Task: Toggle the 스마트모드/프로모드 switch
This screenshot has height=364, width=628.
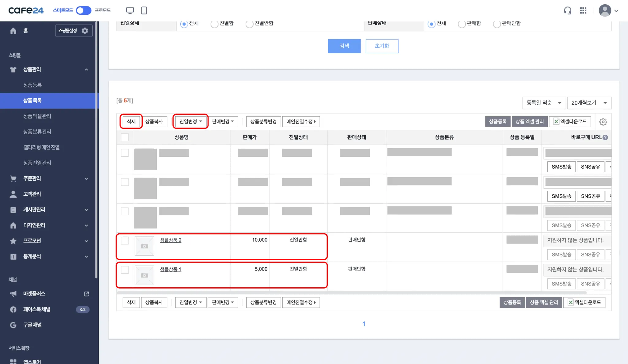Action: [x=83, y=10]
